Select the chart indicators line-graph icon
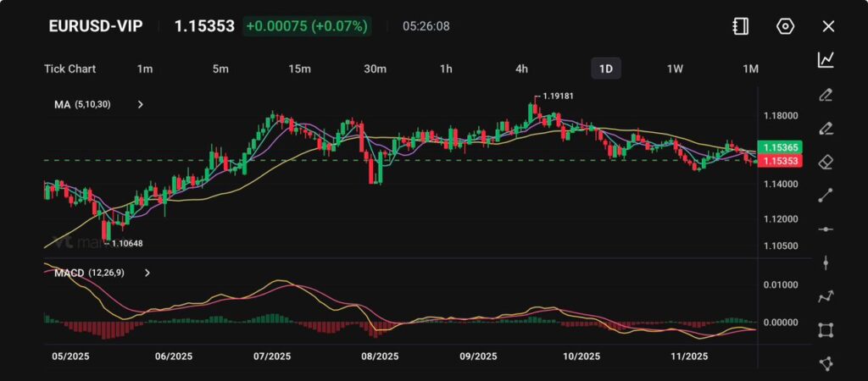 point(826,60)
